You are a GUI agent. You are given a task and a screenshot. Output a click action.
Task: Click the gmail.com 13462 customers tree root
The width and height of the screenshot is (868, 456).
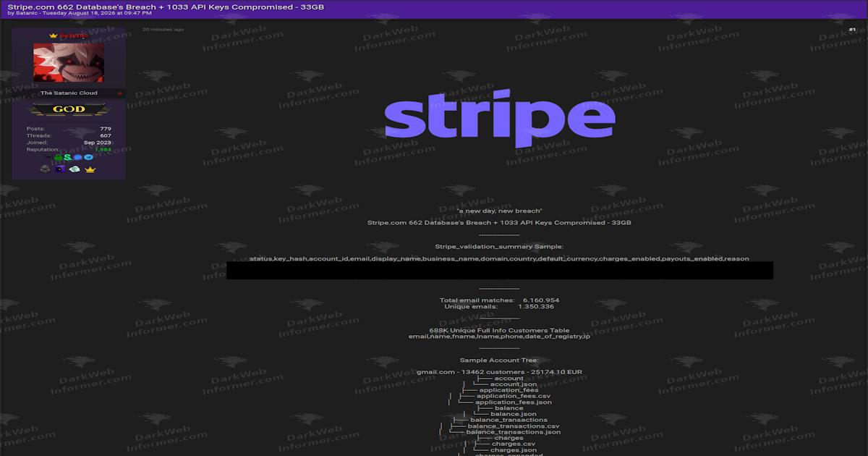[499, 372]
